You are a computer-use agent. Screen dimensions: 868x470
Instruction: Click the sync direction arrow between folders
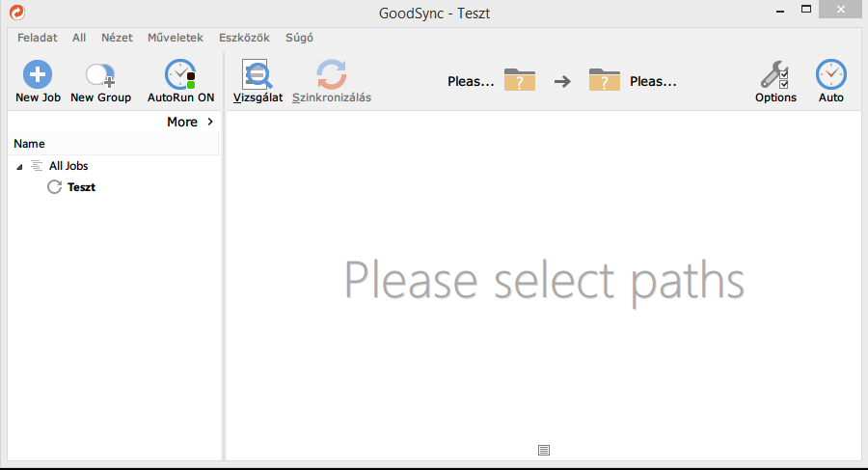point(562,82)
